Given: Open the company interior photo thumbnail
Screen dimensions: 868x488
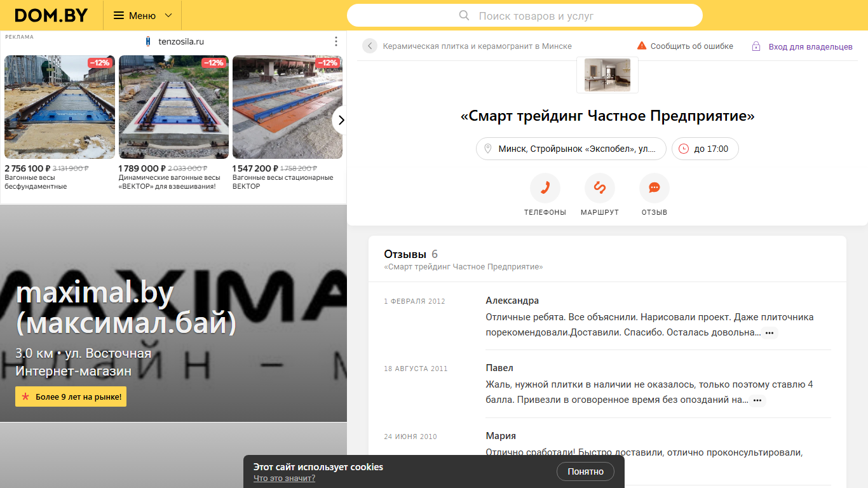Looking at the screenshot, I should pyautogui.click(x=607, y=75).
